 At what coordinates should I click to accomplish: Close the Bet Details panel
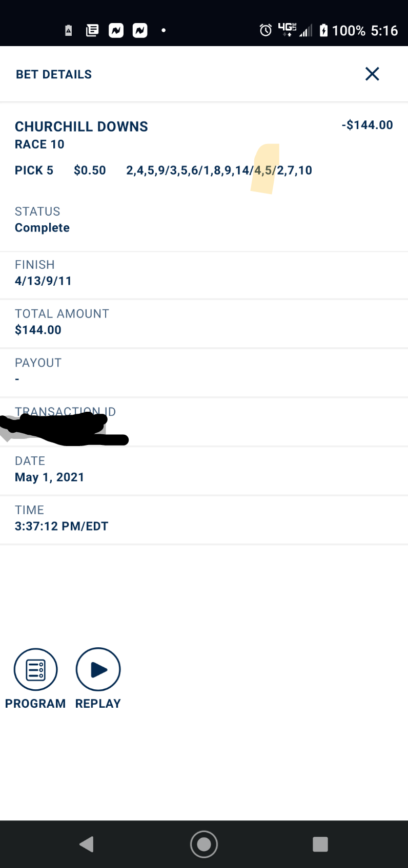(372, 74)
